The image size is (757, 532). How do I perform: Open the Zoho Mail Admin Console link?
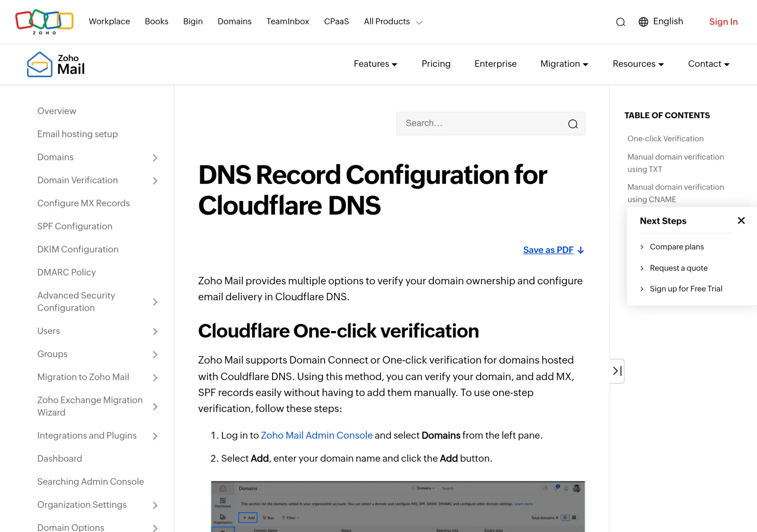tap(317, 436)
